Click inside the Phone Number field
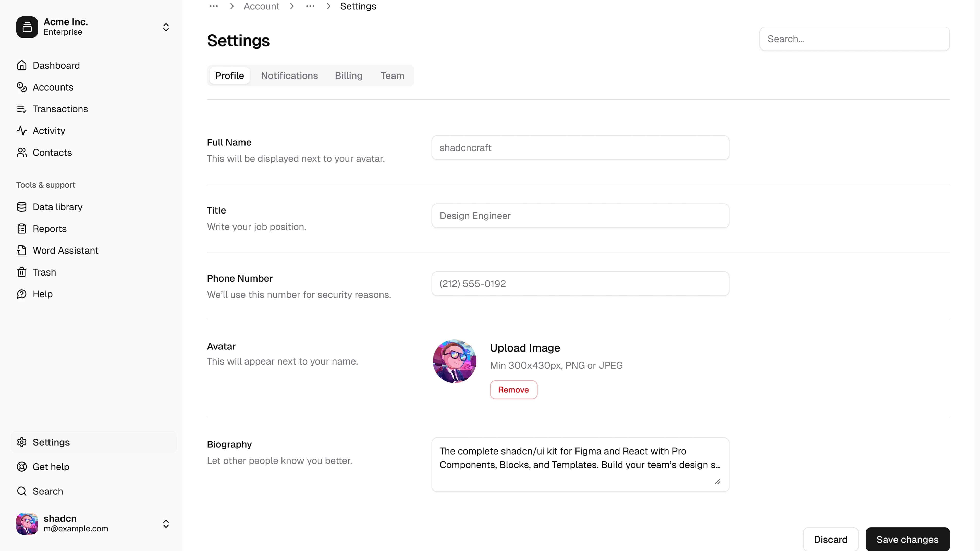The width and height of the screenshot is (980, 551). coord(580,283)
